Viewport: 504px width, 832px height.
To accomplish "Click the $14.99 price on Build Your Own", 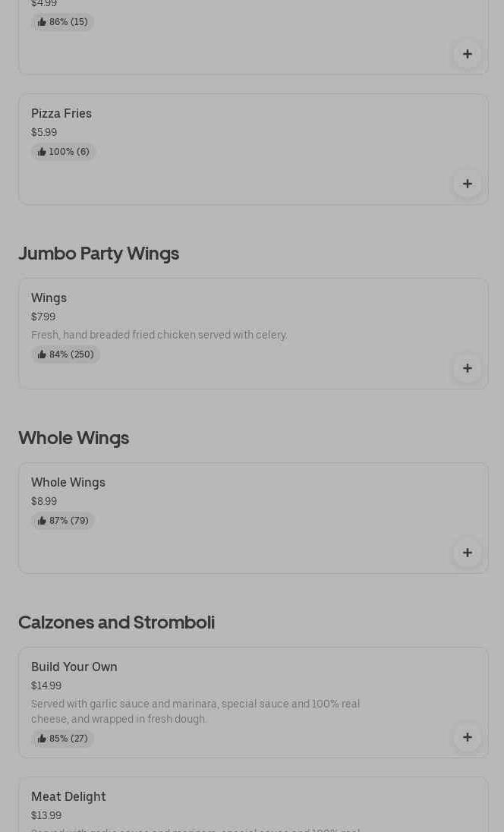I will 46,685.
